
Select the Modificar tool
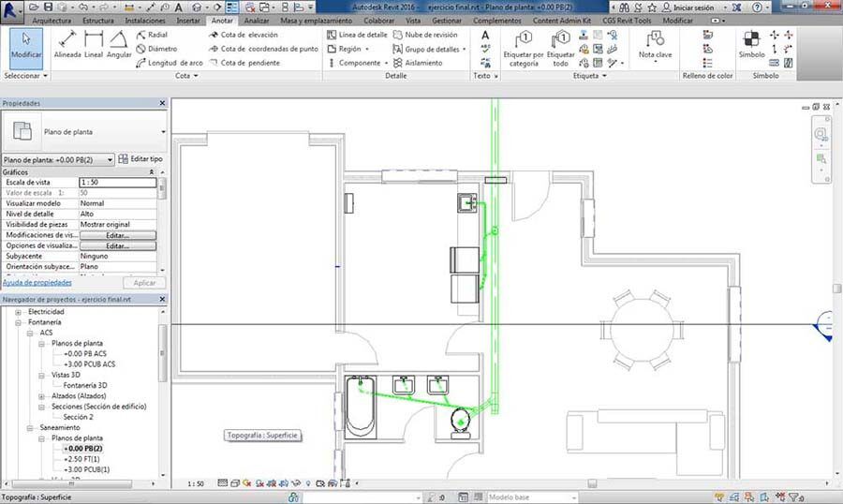[26, 45]
